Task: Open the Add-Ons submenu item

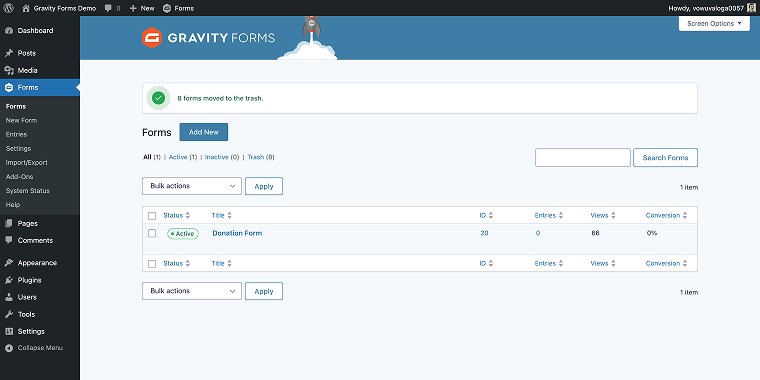Action: tap(19, 176)
